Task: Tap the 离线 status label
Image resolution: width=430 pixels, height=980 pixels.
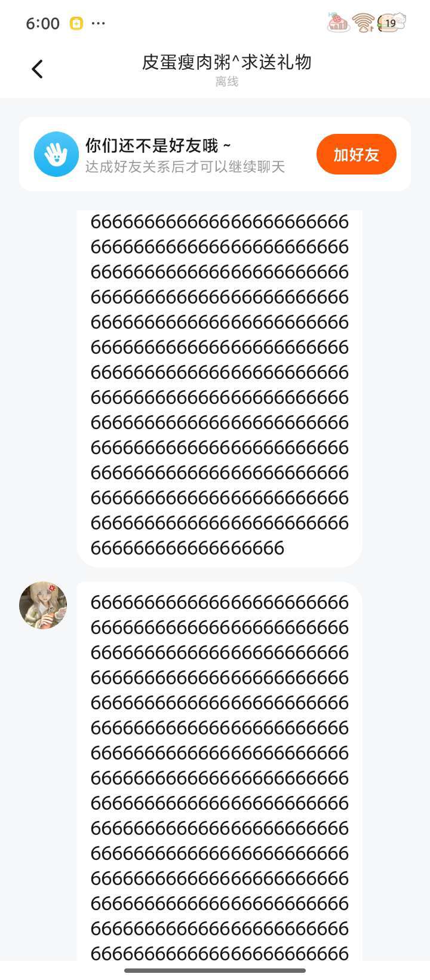Action: (x=227, y=81)
